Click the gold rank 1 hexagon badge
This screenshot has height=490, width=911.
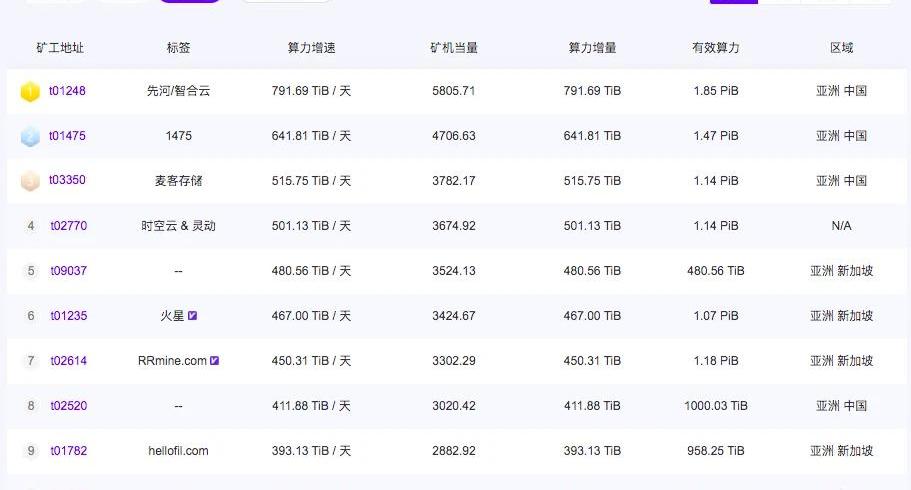[x=30, y=91]
